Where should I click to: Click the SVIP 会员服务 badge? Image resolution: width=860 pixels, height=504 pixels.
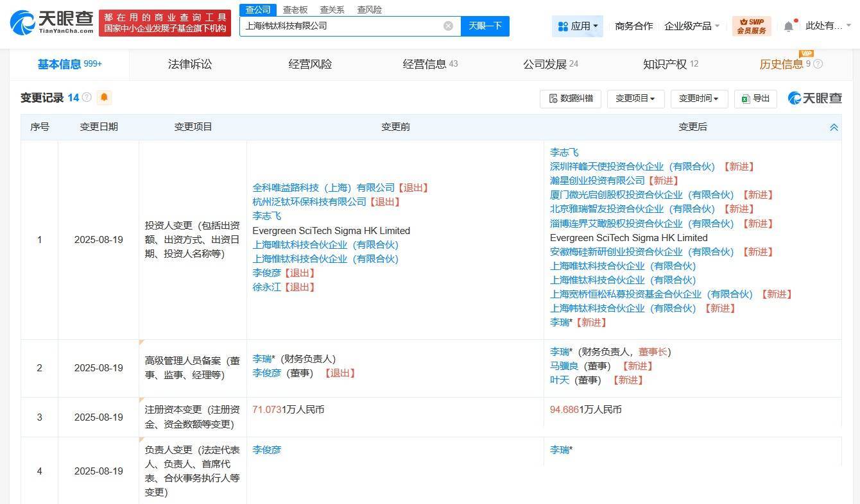click(x=751, y=26)
